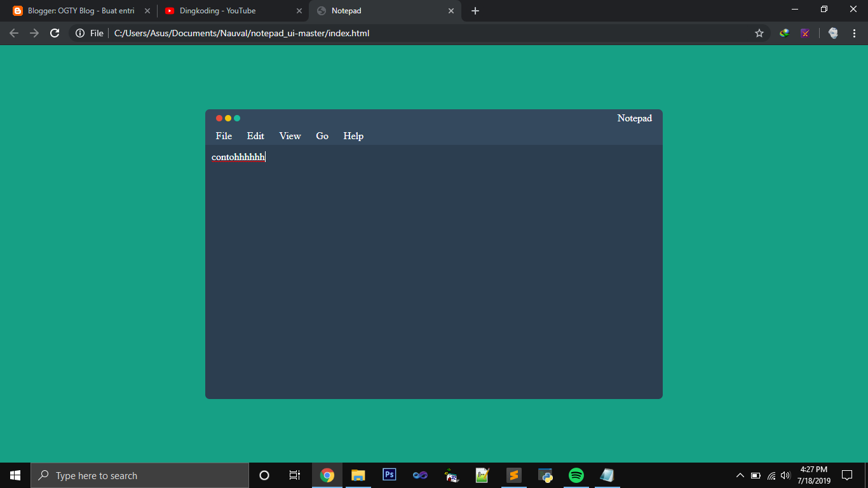Open the File menu in Notepad
The image size is (868, 488).
coord(223,136)
